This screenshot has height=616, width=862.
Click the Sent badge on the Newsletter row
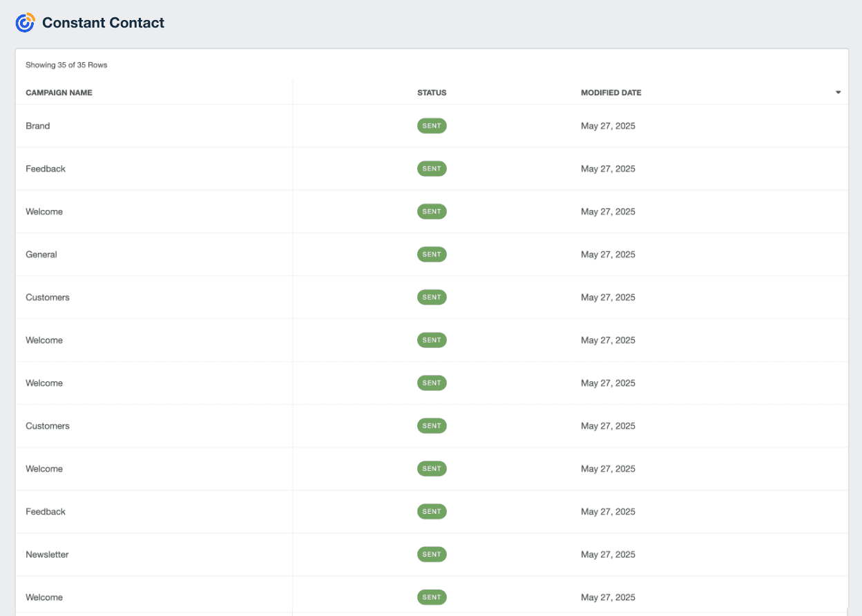(x=432, y=554)
